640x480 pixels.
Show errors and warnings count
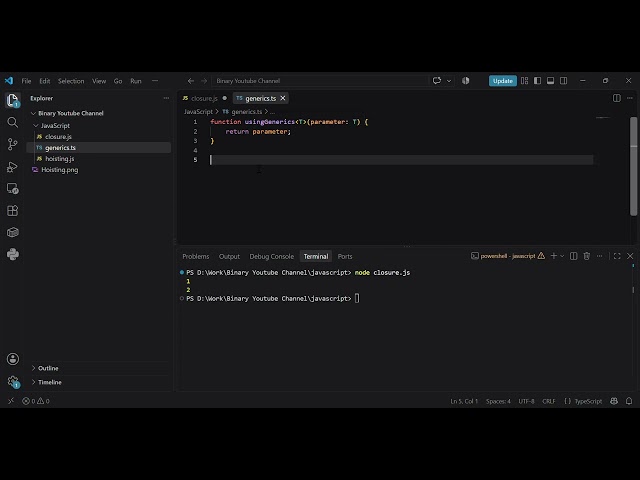(x=36, y=401)
